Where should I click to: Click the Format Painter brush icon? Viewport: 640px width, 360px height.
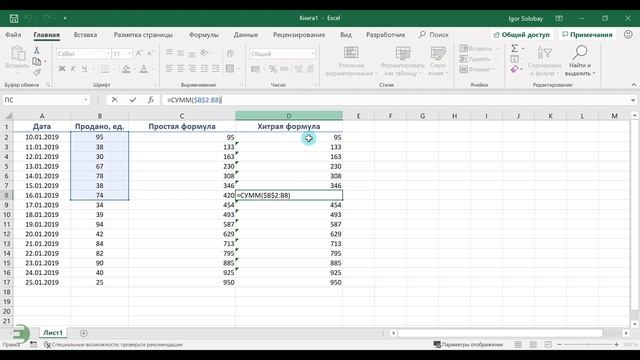point(36,72)
